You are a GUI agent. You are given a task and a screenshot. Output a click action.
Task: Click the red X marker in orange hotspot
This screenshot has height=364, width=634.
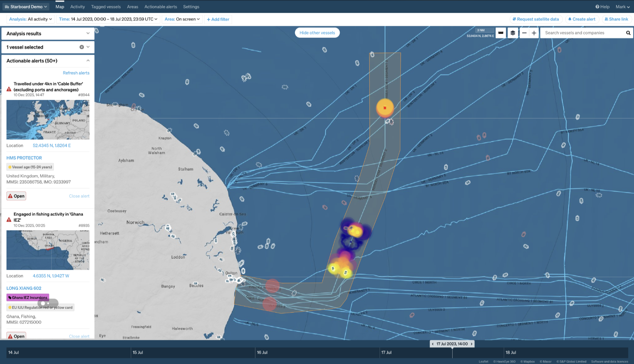(x=385, y=108)
